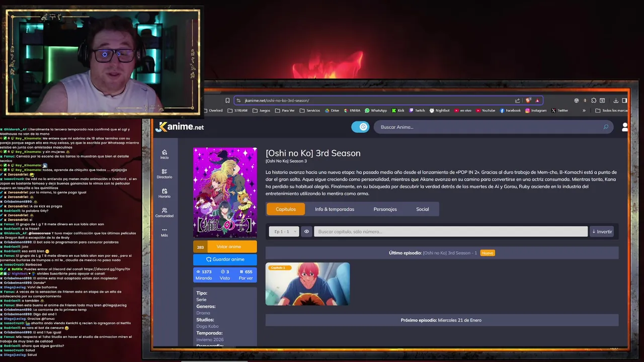Expand the bookmarks overflow chevron
The width and height of the screenshot is (644, 362).
click(584, 111)
